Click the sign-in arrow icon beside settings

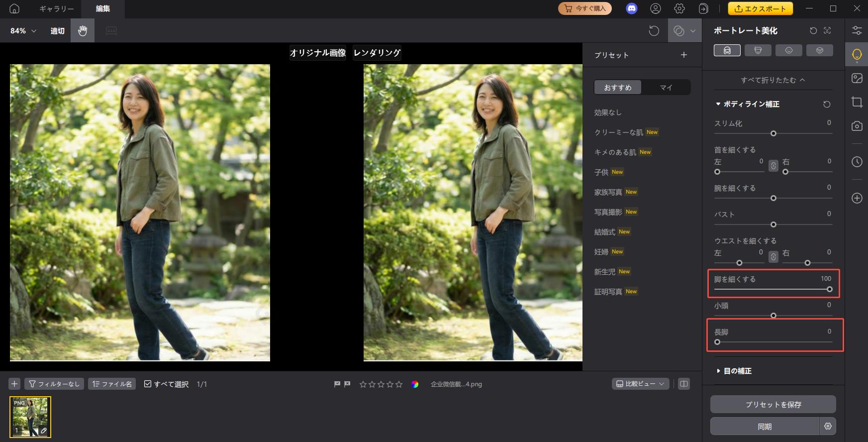tap(703, 8)
